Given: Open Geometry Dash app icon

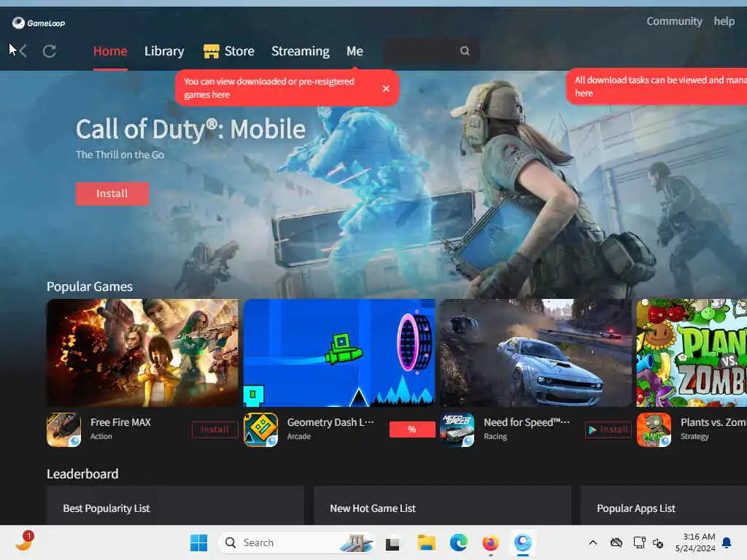Looking at the screenshot, I should point(260,429).
